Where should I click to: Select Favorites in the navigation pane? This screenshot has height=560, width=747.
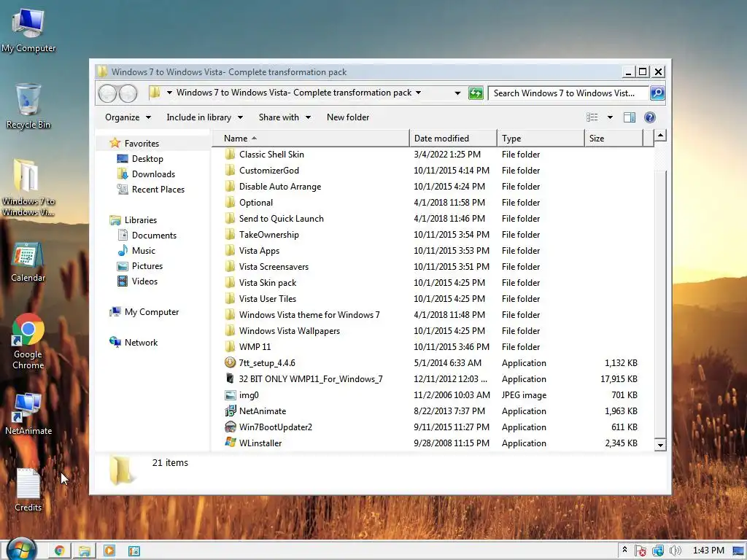pos(142,144)
